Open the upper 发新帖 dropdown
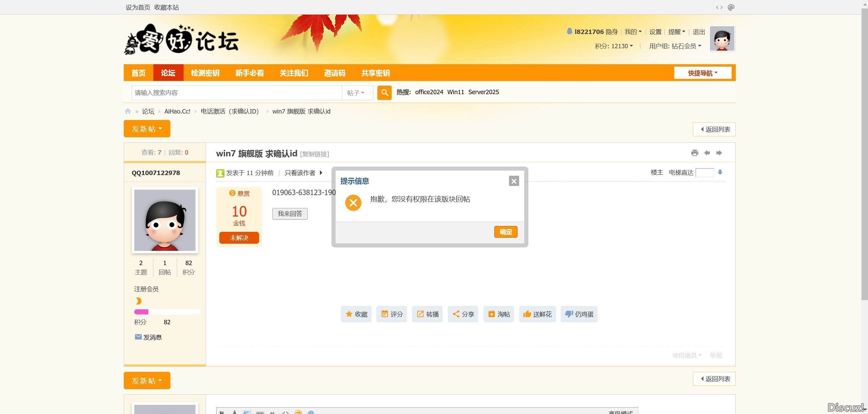Screen dimensions: 868x414 pos(147,129)
